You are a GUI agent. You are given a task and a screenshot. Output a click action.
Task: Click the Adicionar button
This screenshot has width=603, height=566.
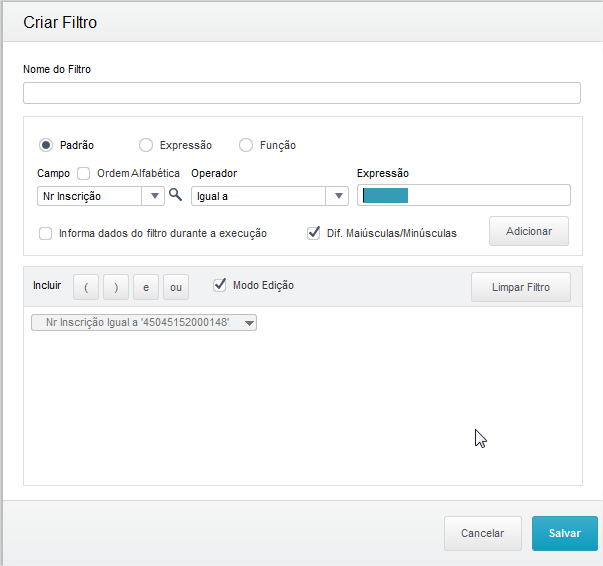point(528,231)
